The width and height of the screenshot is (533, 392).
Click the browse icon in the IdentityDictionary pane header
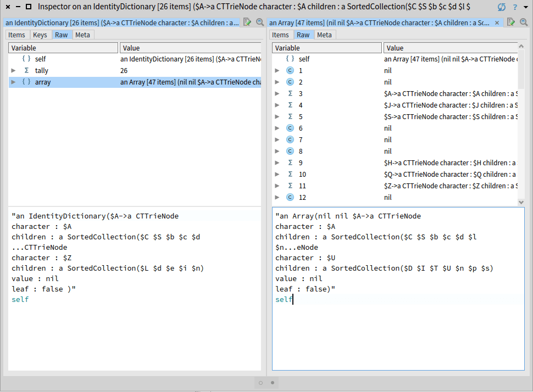[x=247, y=23]
